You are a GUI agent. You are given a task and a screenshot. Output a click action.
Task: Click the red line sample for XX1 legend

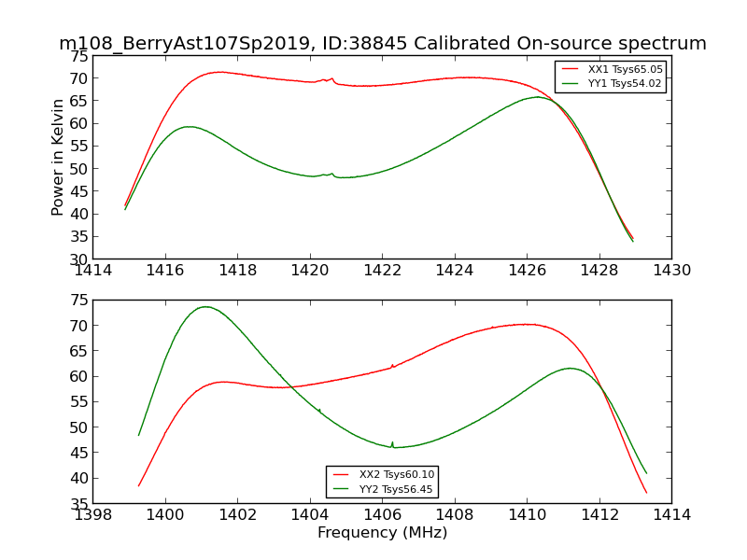[570, 69]
